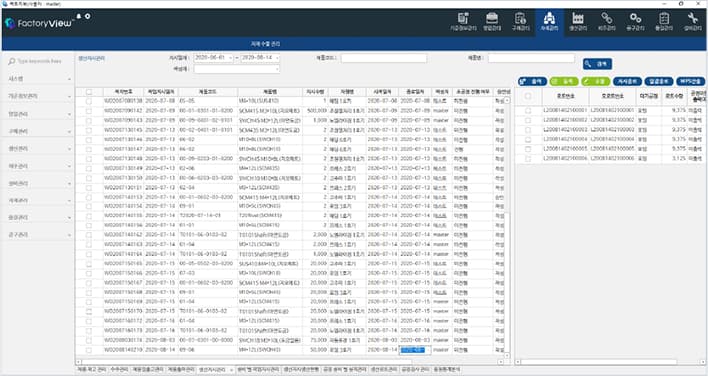Toggle the select-all checkbox in work order table header
Image resolution: width=708 pixels, height=376 pixels.
coord(89,92)
